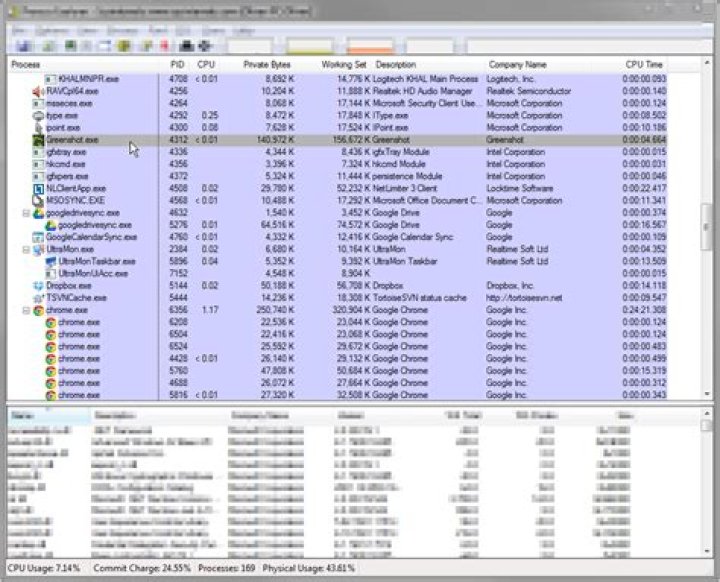Image resolution: width=720 pixels, height=582 pixels.
Task: Select the UltraMonUiAcc.exe row
Action: (338, 274)
